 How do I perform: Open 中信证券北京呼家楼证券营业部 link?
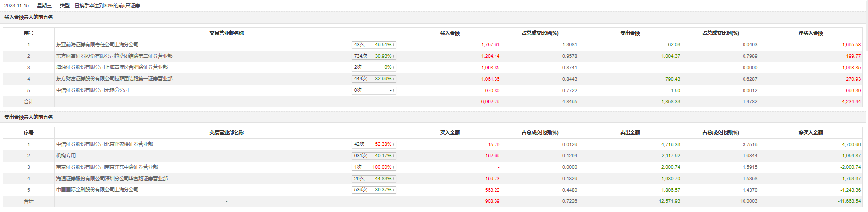pyautogui.click(x=105, y=144)
